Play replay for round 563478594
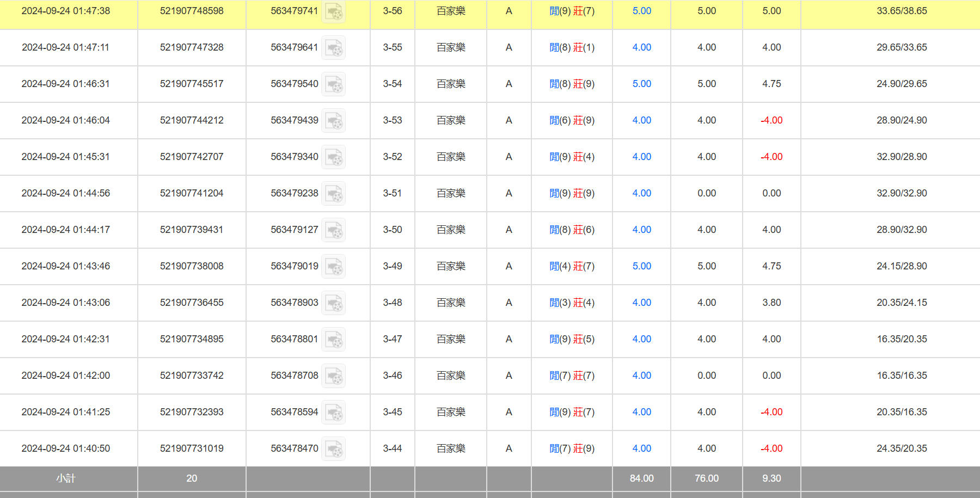This screenshot has height=498, width=980. point(333,413)
